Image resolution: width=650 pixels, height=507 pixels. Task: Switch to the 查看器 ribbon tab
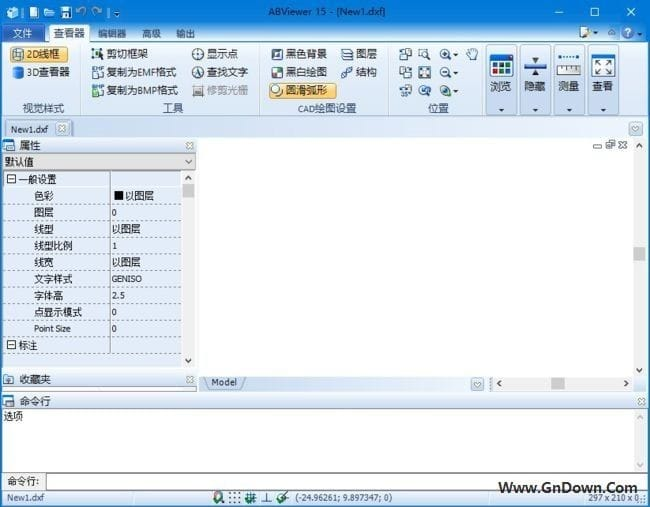click(x=69, y=33)
